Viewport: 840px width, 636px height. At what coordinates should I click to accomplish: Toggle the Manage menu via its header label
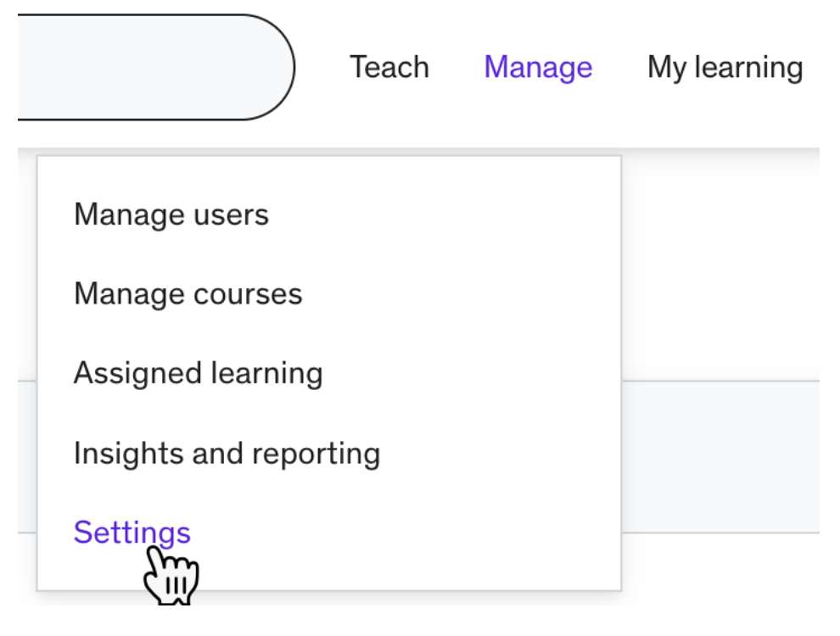point(538,68)
